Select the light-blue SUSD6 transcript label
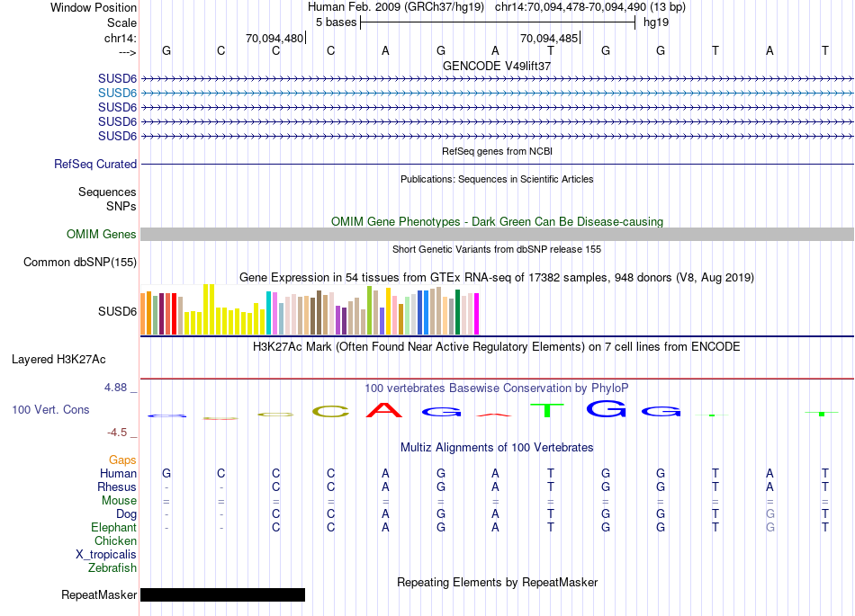855x616 pixels. point(117,94)
